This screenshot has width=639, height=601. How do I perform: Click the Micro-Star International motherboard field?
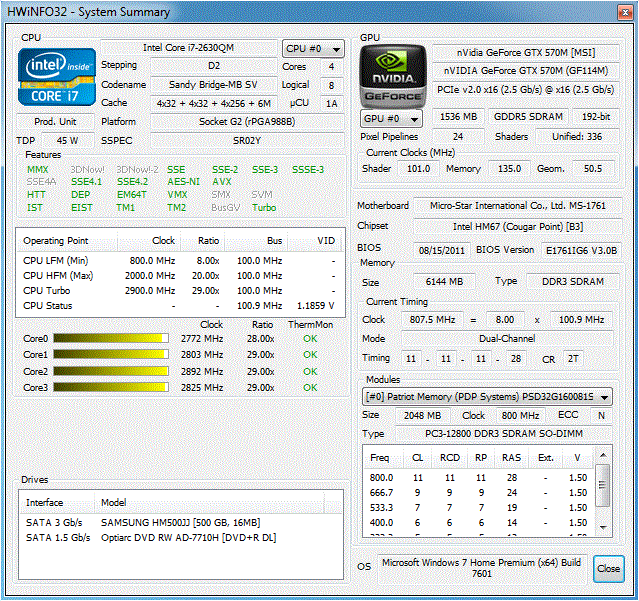tap(518, 206)
